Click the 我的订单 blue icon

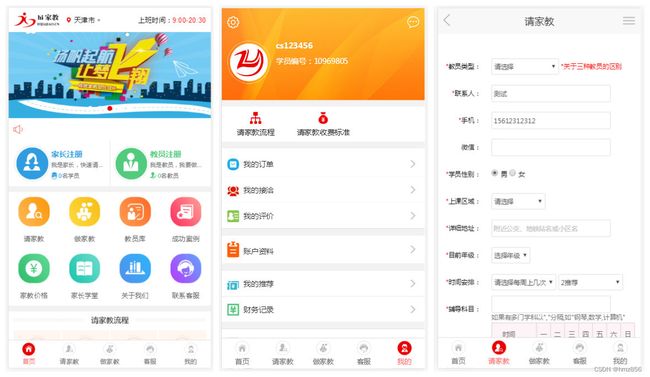coord(233,164)
